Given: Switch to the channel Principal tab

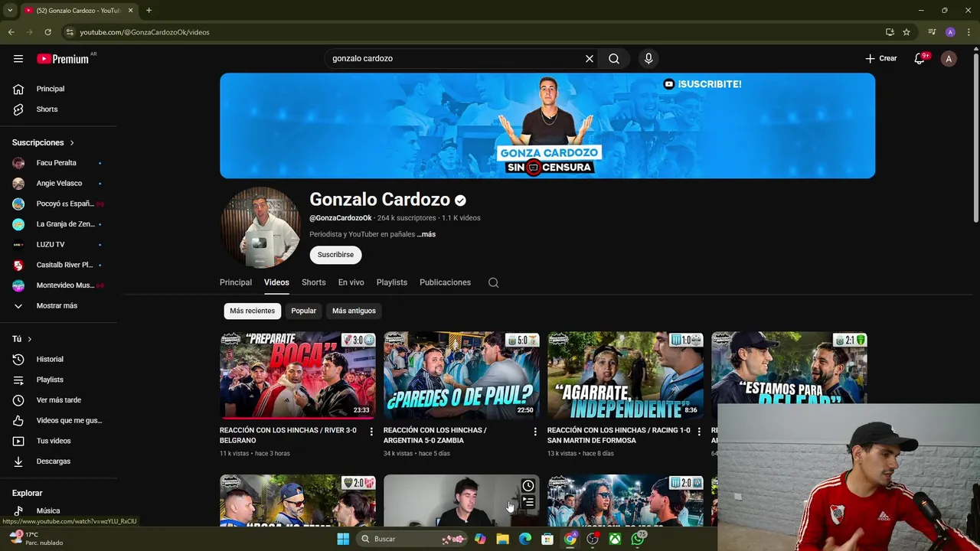Looking at the screenshot, I should coord(236,282).
